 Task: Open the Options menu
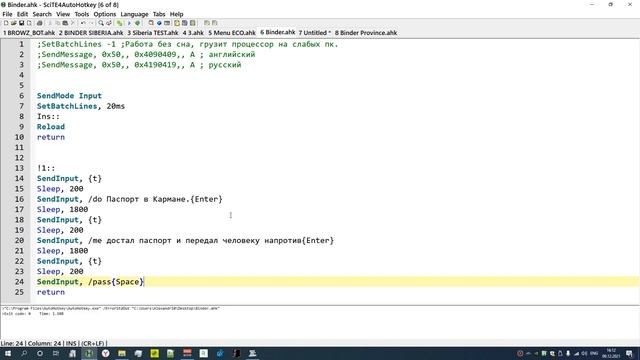[105, 14]
